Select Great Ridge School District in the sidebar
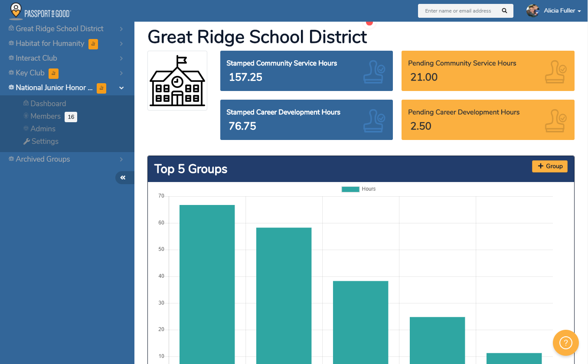 pos(59,29)
